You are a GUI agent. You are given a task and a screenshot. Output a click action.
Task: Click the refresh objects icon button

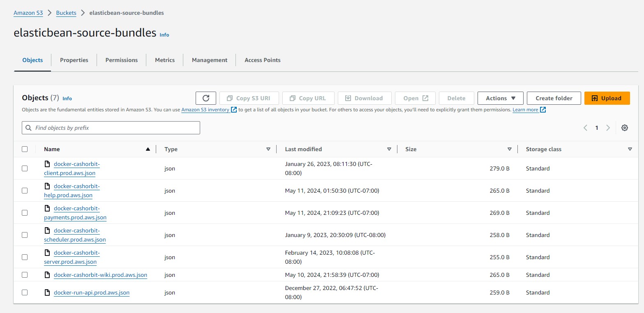click(206, 98)
